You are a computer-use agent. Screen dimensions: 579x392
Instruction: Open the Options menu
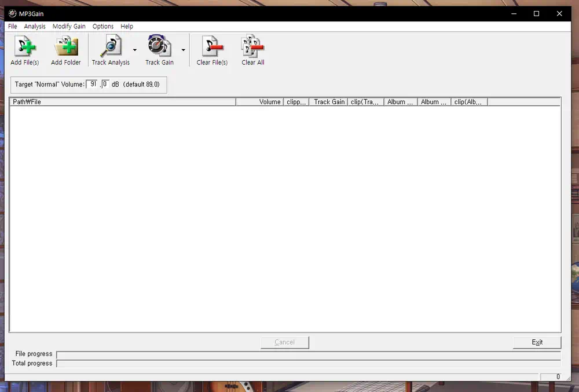pyautogui.click(x=103, y=26)
